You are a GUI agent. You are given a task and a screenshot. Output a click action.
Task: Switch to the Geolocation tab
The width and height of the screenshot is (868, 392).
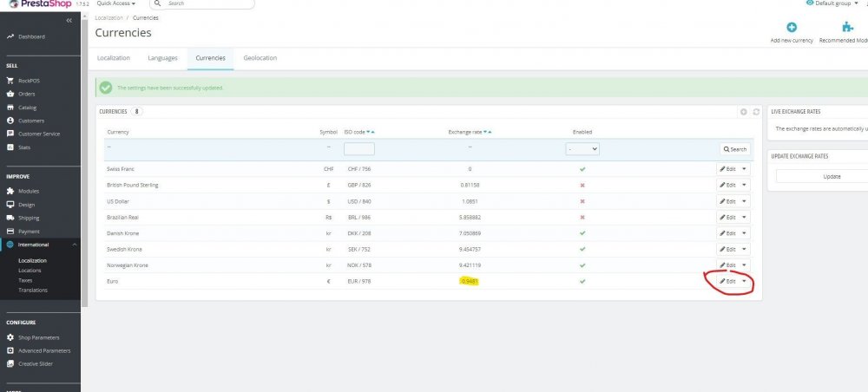pyautogui.click(x=260, y=58)
